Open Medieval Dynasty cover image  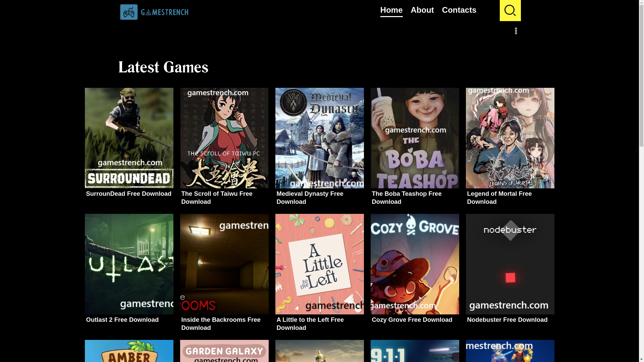320,138
